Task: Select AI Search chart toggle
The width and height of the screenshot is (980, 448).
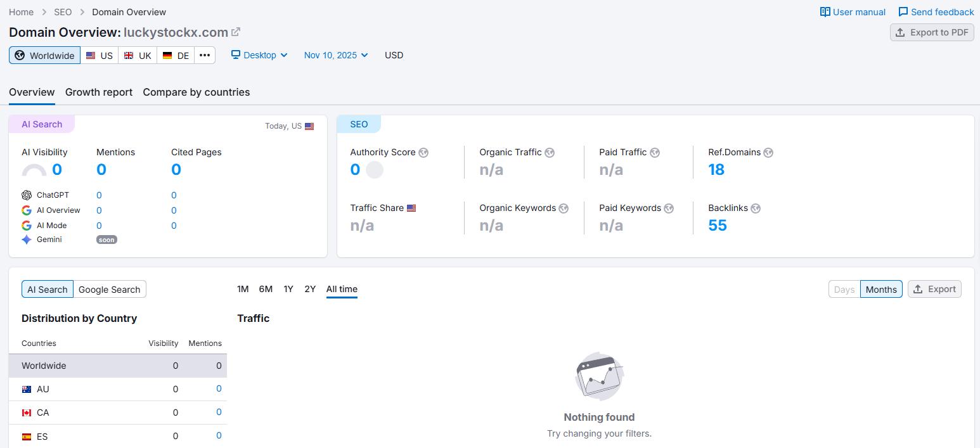Action: click(x=48, y=289)
